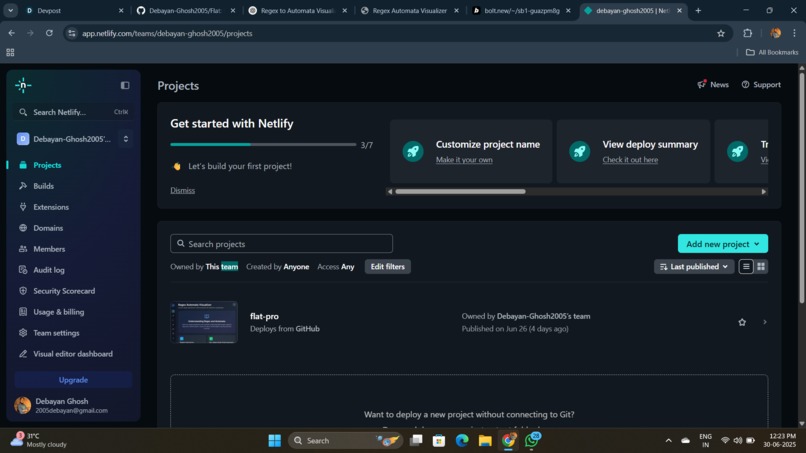Image resolution: width=806 pixels, height=453 pixels.
Task: Switch to the GitHub Debayan-Ghosh2005 tab
Action: [185, 10]
